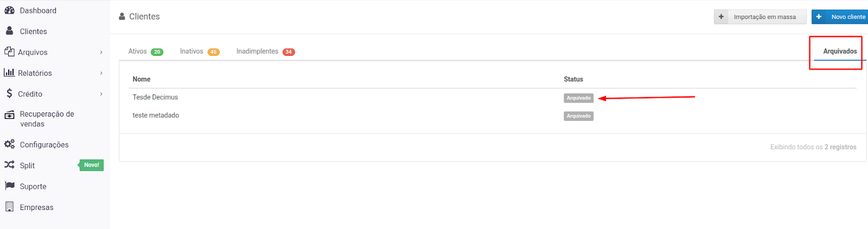The height and width of the screenshot is (229, 868).
Task: Expand the Arquivos submenu chevron
Action: point(101,52)
